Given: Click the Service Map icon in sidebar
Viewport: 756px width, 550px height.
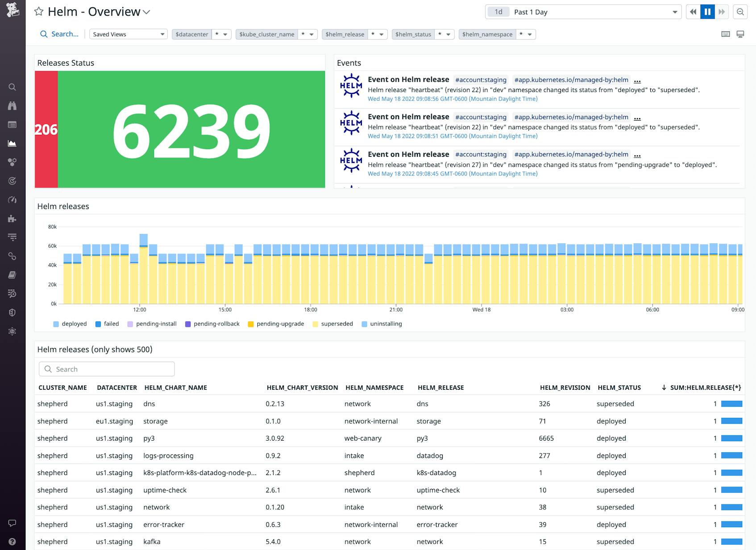Looking at the screenshot, I should pos(12,256).
